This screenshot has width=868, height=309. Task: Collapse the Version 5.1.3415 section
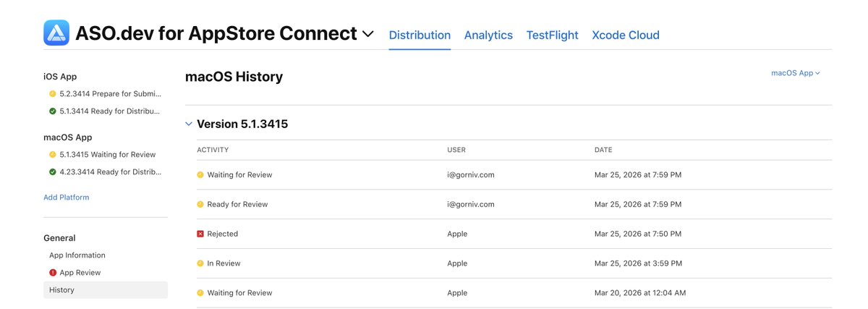click(x=189, y=124)
